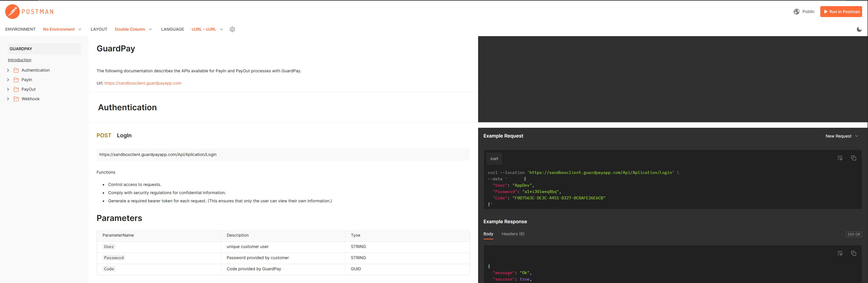Viewport: 868px width, 283px height.
Task: Expand the Authentication folder chevron
Action: pos(8,70)
